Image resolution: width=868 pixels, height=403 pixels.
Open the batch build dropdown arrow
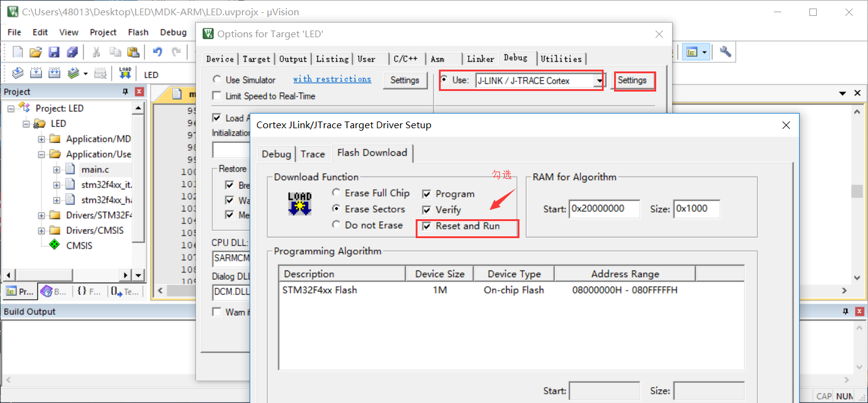click(x=85, y=74)
